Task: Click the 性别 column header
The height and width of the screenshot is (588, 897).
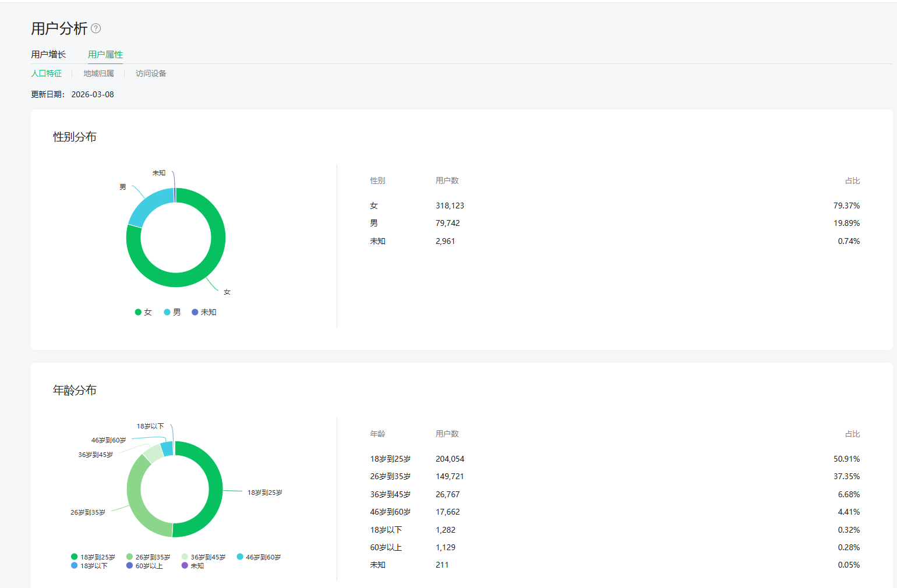Action: coord(377,180)
